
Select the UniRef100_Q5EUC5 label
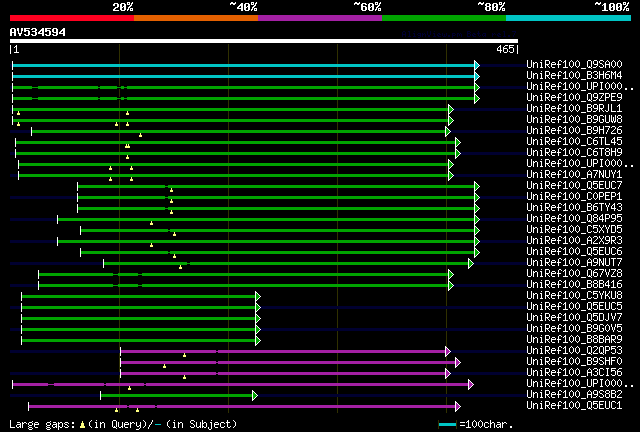pyautogui.click(x=574, y=307)
